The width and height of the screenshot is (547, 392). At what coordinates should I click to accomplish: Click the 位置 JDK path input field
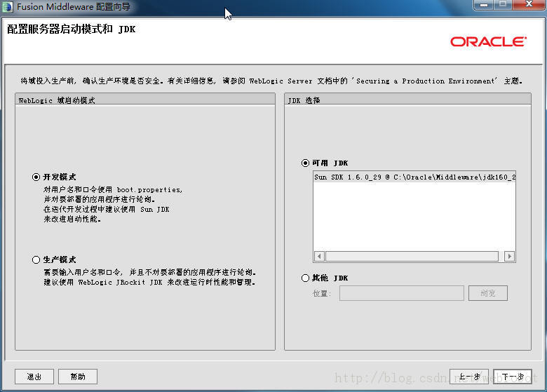pos(402,293)
